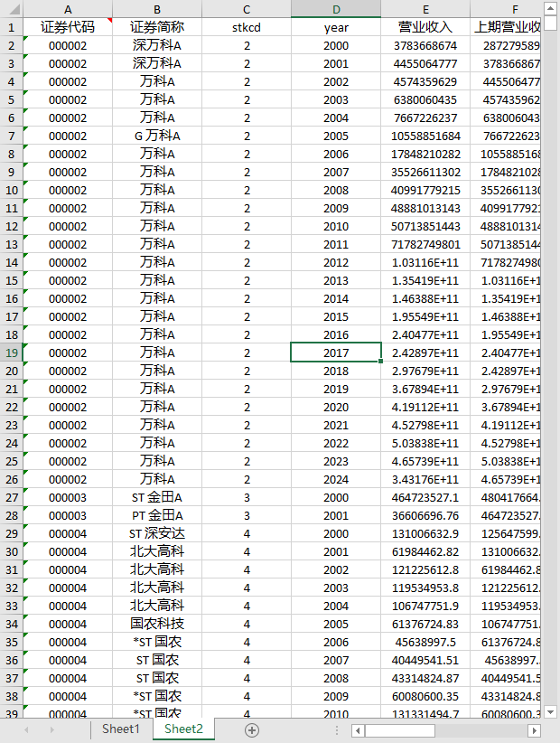Screen dimensions: 560x743
Task: Click cell containing 60080600.35
Action: [x=425, y=697]
